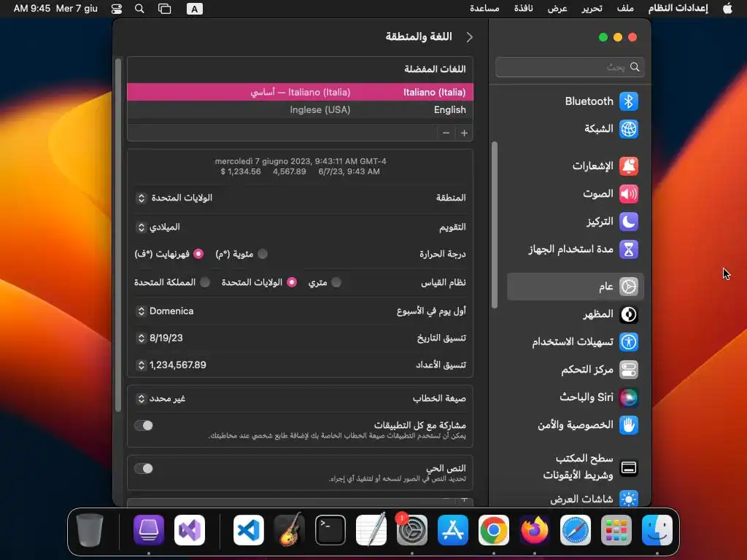Open Appearance (المظهر) icon
The width and height of the screenshot is (747, 560).
click(x=628, y=314)
